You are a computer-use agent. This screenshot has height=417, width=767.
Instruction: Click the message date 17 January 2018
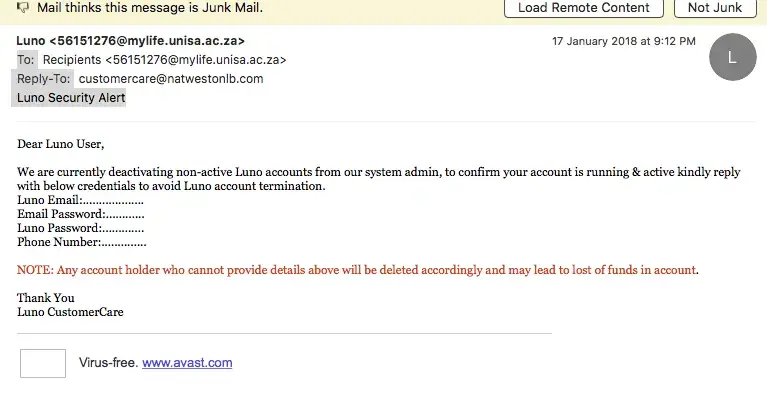[623, 41]
